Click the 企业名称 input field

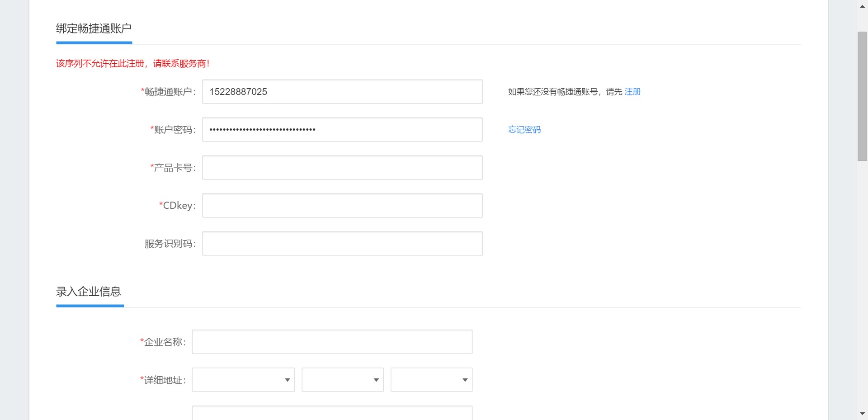coord(332,342)
